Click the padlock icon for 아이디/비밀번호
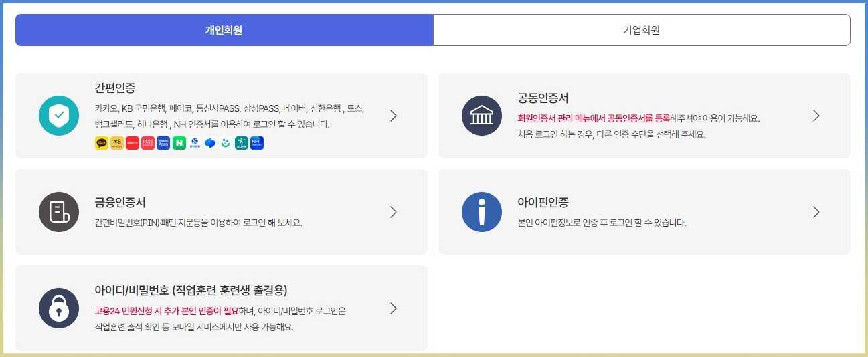The height and width of the screenshot is (357, 868). coord(59,308)
